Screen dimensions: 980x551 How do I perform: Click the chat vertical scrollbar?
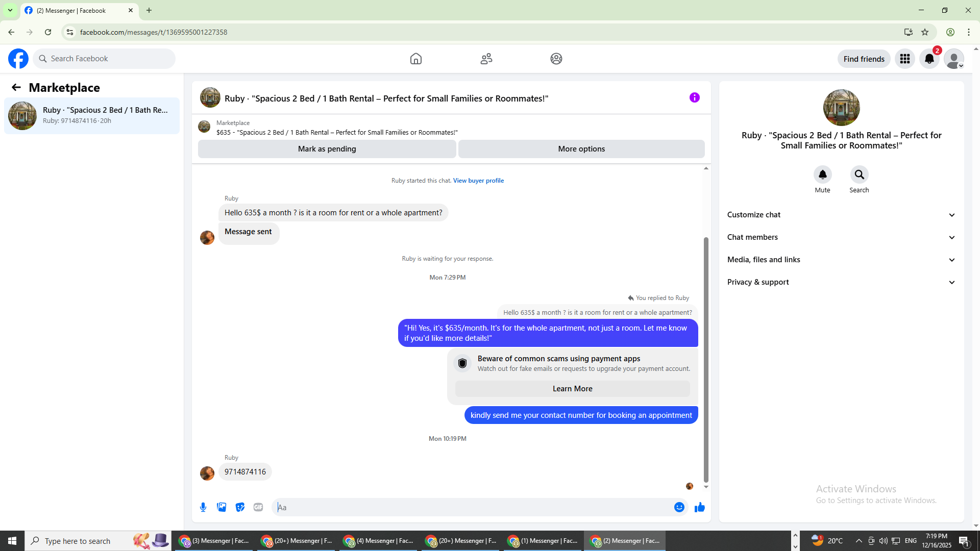pyautogui.click(x=706, y=360)
